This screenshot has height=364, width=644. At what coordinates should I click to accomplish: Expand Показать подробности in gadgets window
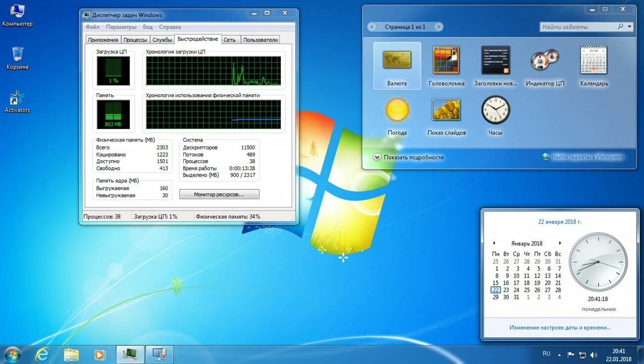pyautogui.click(x=409, y=157)
